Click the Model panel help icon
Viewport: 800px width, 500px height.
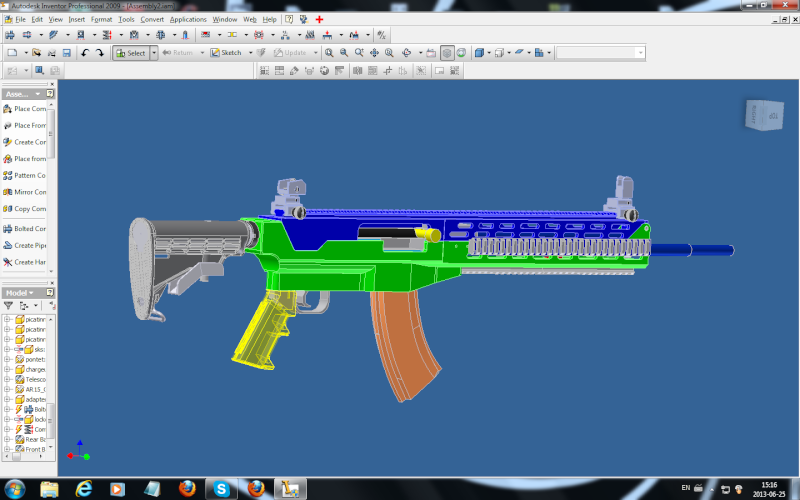click(x=50, y=293)
